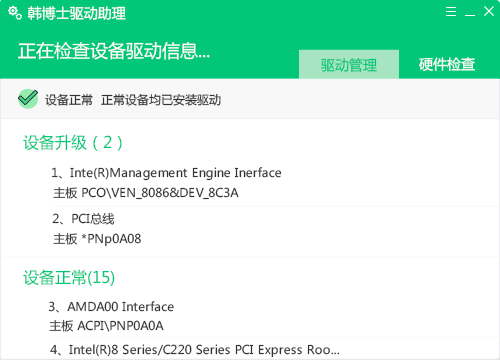The height and width of the screenshot is (360, 500).
Task: Collapse the 设备升级 (2) section
Action: (73, 143)
